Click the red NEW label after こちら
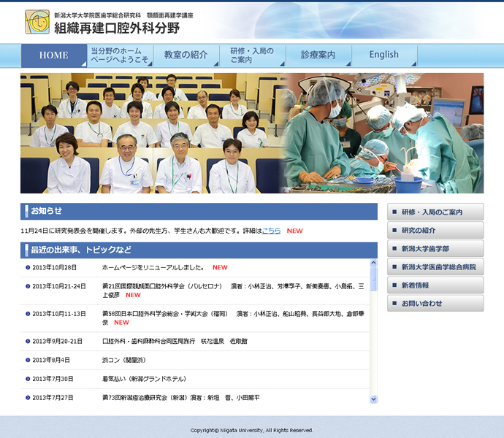 tap(295, 231)
